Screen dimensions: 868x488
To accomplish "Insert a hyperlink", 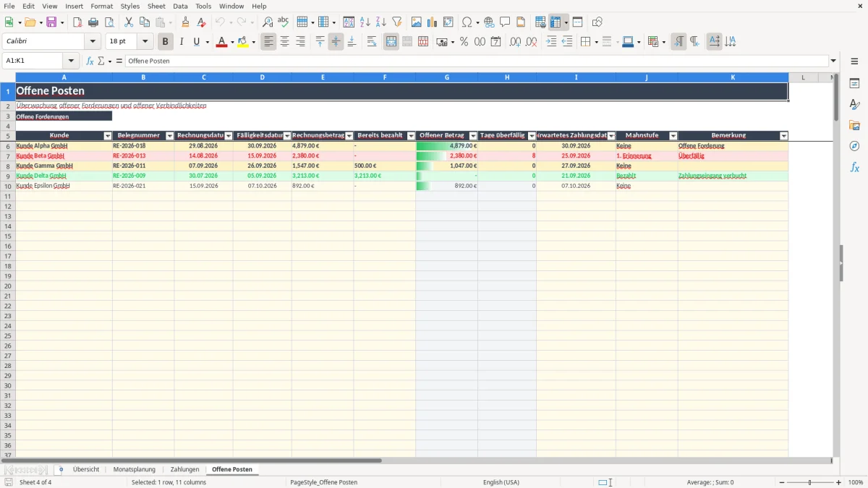I will 489,22.
